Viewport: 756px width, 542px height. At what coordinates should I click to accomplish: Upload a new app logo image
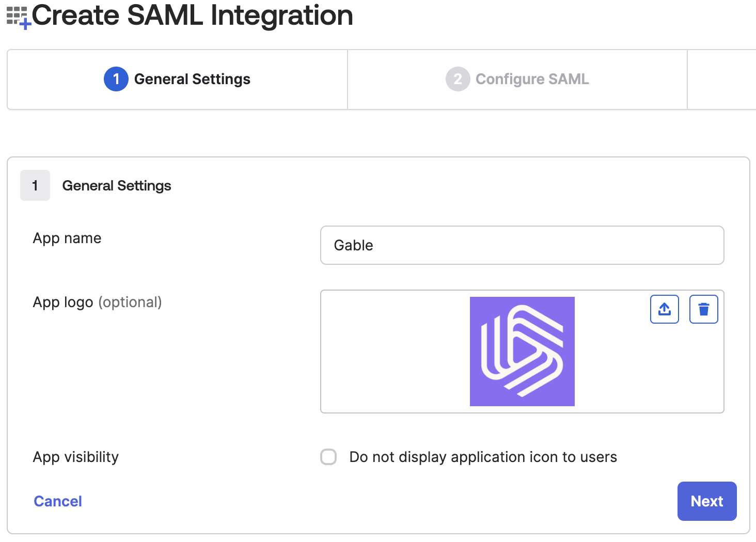pos(664,309)
